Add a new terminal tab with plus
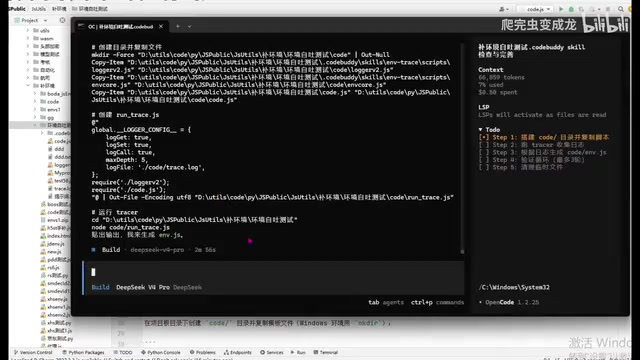Image resolution: width=640 pixels, height=360 pixels. click(x=178, y=27)
